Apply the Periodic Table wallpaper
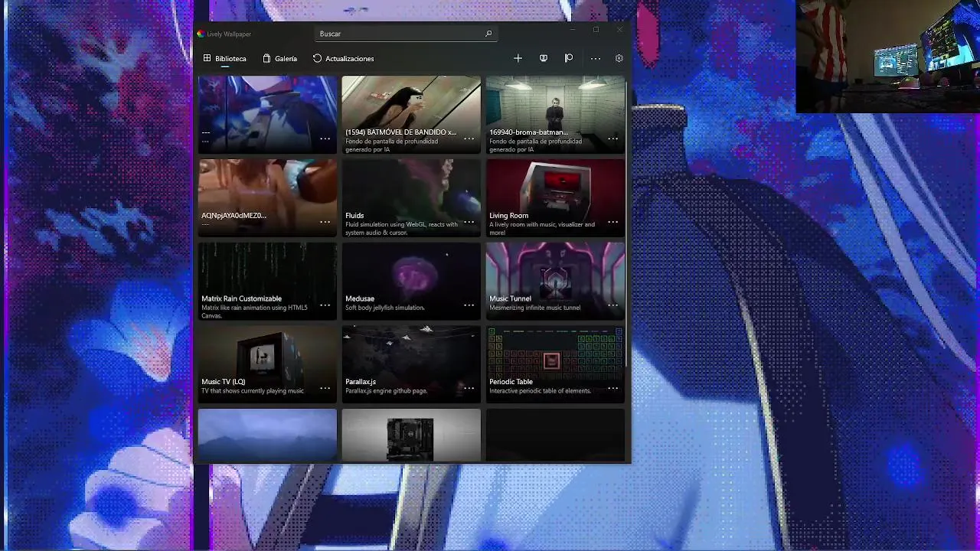980x551 pixels. (x=555, y=364)
